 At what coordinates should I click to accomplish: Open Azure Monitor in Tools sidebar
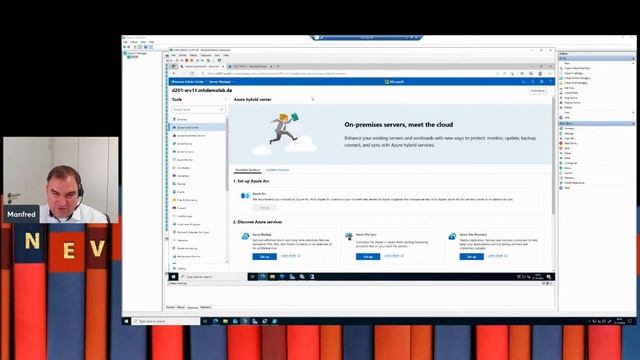[185, 160]
